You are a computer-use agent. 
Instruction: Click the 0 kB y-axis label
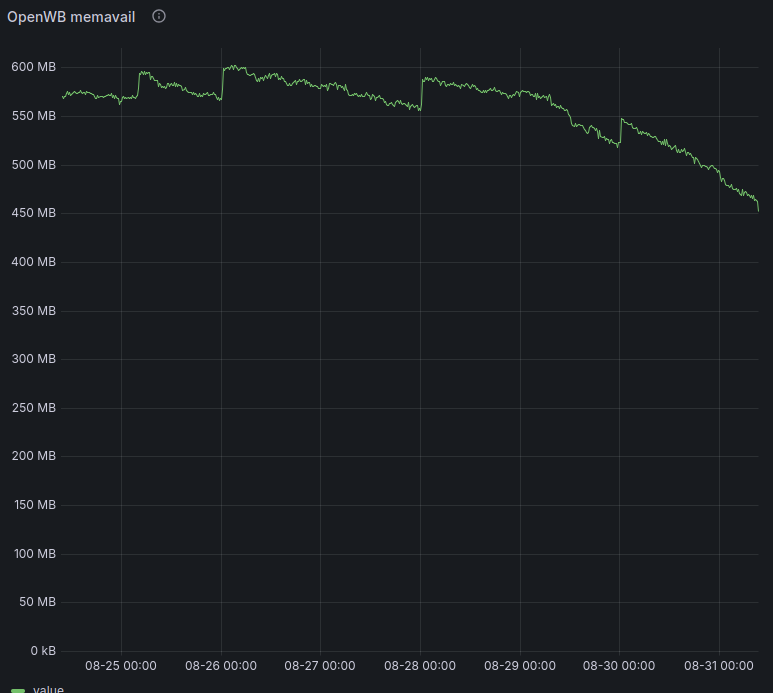point(43,651)
